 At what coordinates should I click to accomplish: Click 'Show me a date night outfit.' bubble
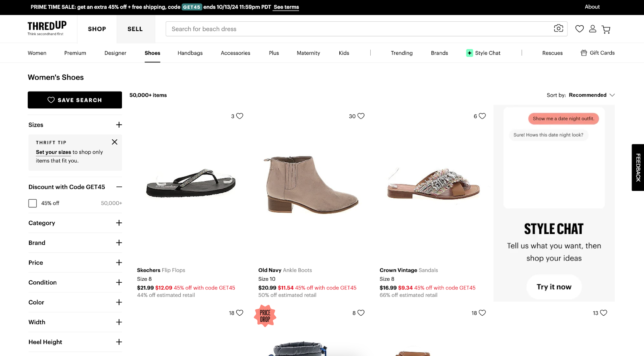pyautogui.click(x=563, y=118)
